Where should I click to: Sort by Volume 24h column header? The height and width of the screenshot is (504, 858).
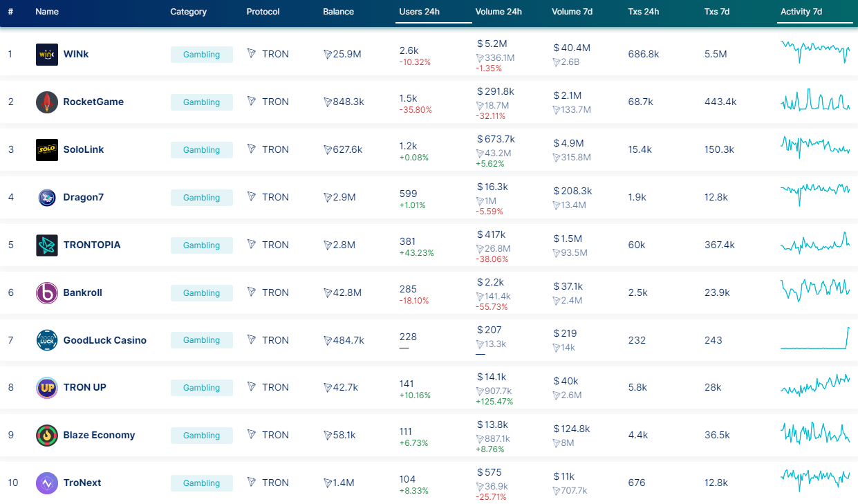[x=498, y=12]
